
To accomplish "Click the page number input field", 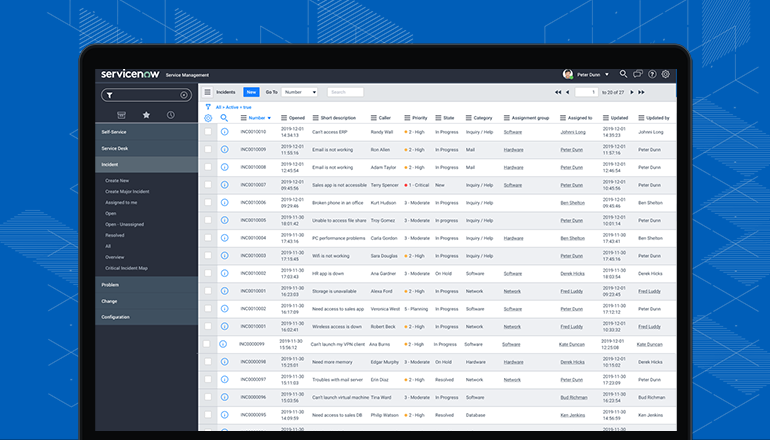I will coord(586,92).
